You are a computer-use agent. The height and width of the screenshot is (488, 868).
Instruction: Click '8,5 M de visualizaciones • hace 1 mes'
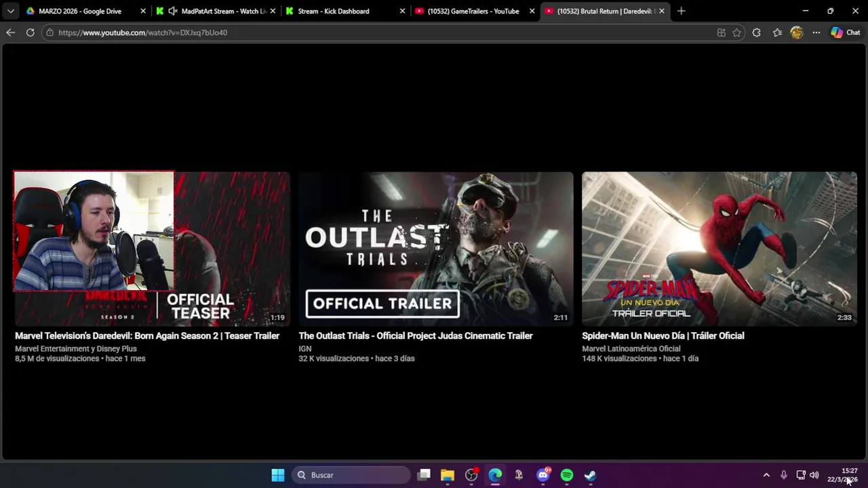pyautogui.click(x=80, y=359)
